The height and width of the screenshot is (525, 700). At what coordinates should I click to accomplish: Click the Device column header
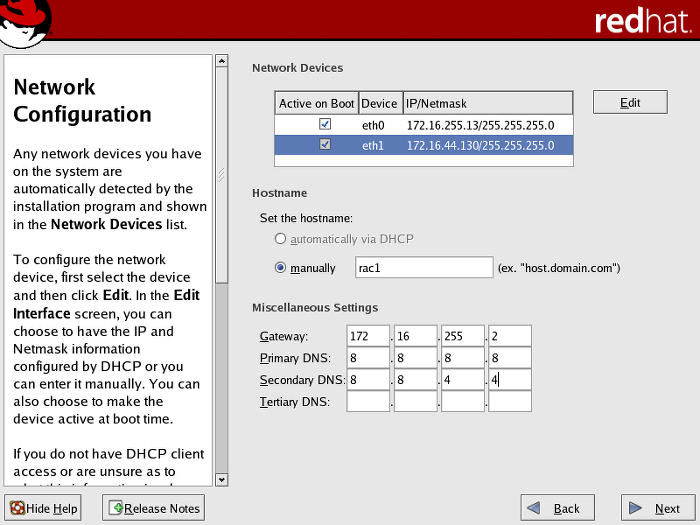point(379,104)
